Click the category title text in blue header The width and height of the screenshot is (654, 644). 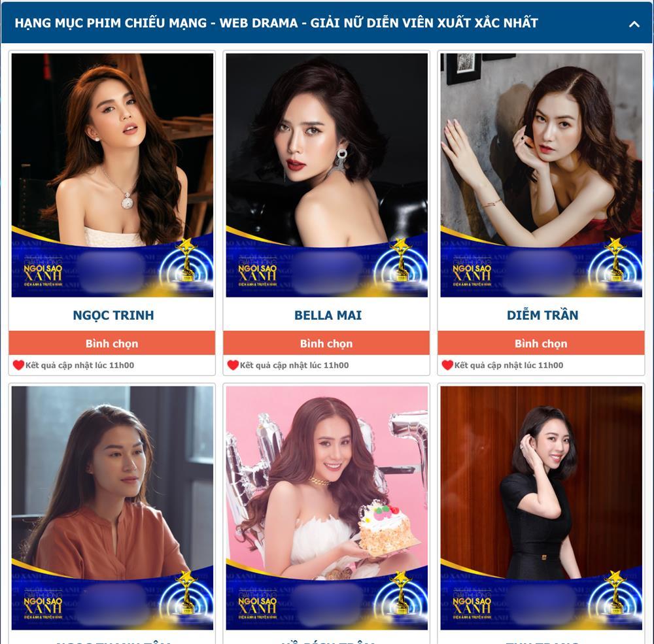pos(276,22)
